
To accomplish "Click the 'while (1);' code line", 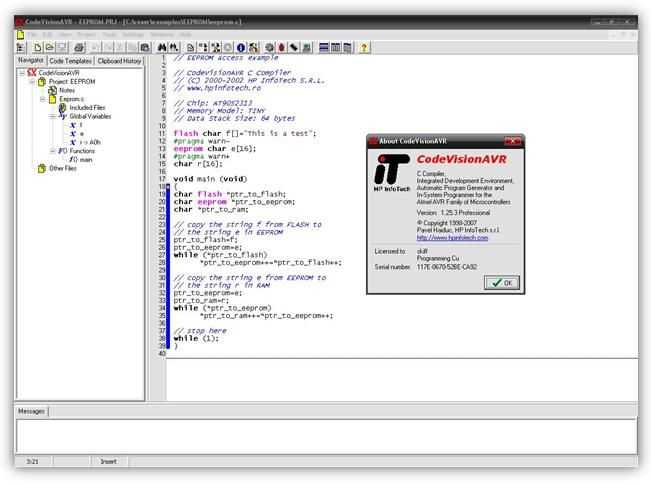I will point(196,338).
